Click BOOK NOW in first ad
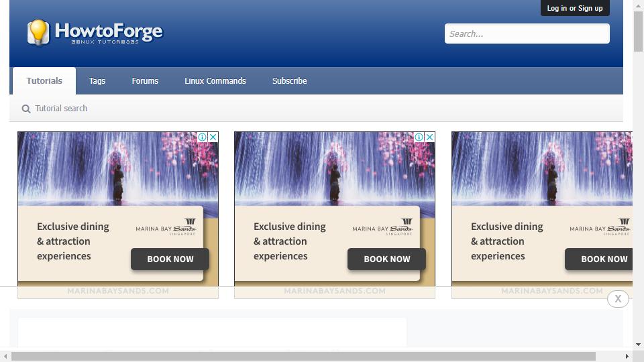This screenshot has height=362, width=644. 170,259
